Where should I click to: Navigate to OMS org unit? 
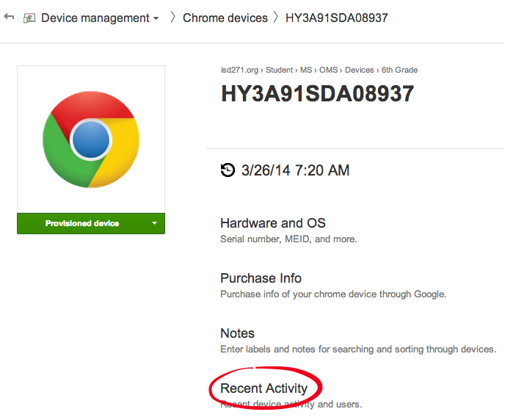[327, 70]
